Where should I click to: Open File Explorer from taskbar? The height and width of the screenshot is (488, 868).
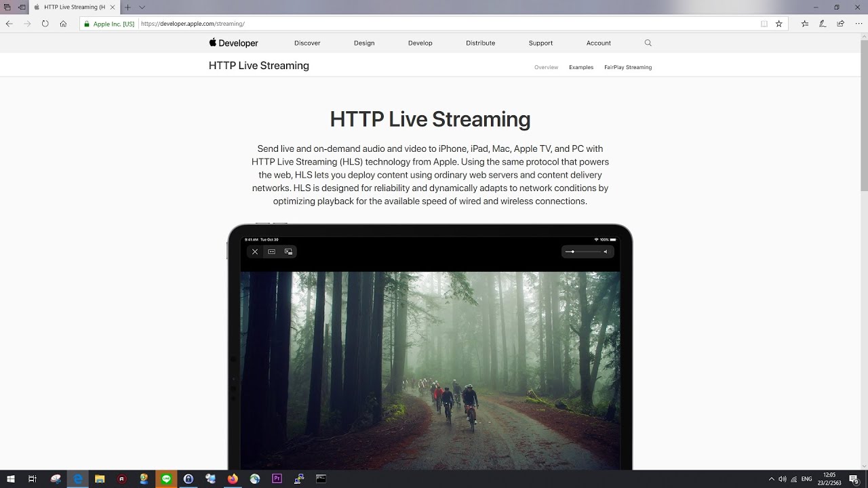[x=100, y=479]
